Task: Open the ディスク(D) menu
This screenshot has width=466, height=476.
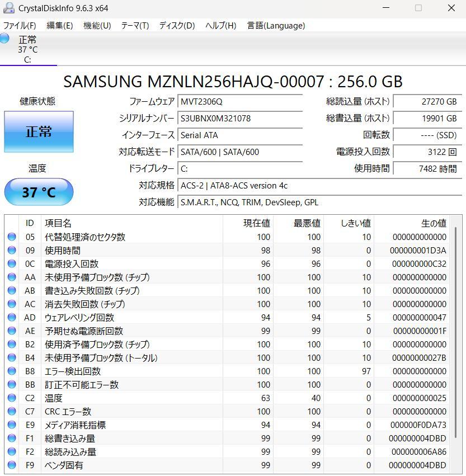Action: tap(177, 26)
